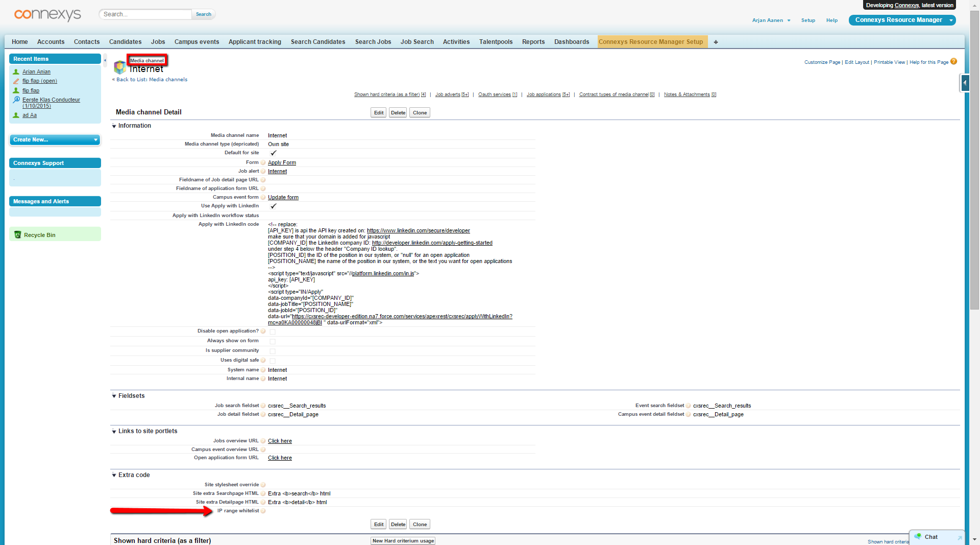Screen dimensions: 980x545
Task: Open help bubble for Job search fieldset
Action: pos(263,406)
